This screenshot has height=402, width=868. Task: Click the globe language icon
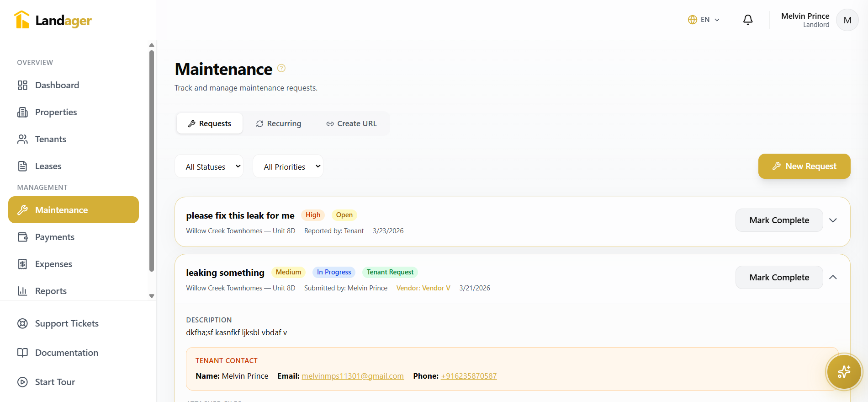click(693, 20)
